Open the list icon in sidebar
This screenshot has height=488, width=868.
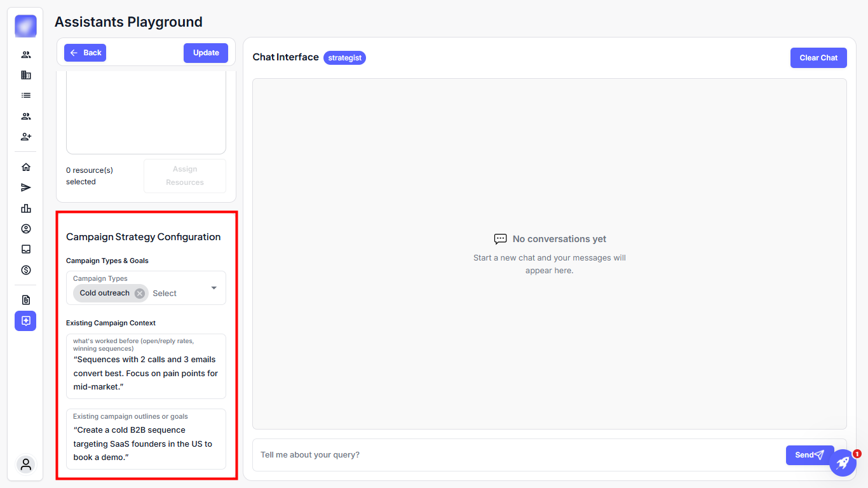click(26, 95)
